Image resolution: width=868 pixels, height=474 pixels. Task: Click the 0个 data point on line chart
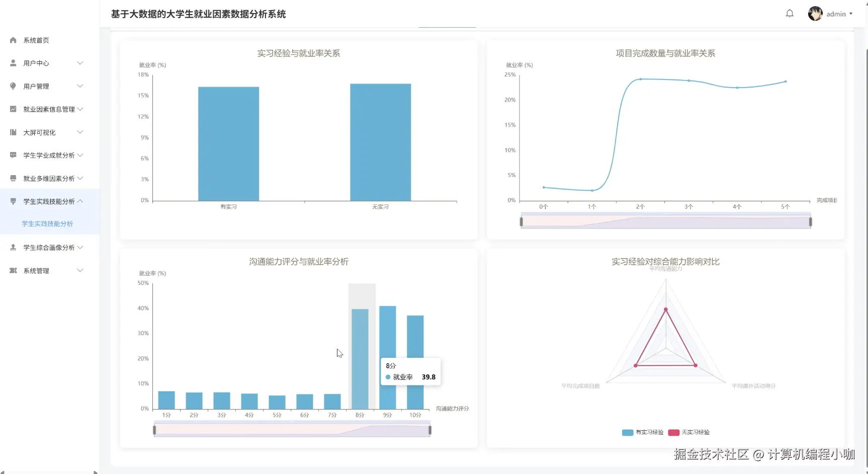point(544,187)
